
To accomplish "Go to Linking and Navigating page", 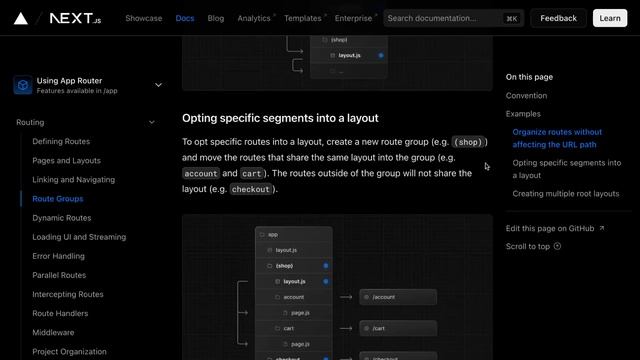I will (x=73, y=180).
